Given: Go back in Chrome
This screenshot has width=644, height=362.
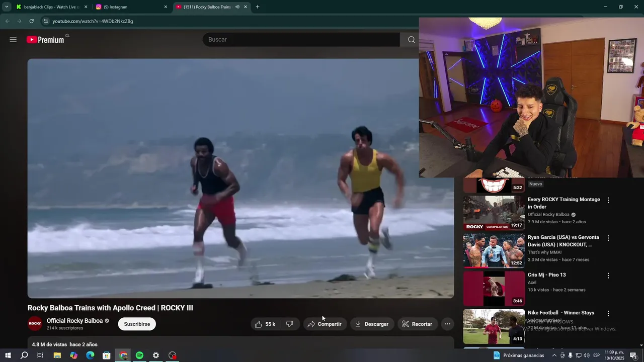Looking at the screenshot, I should click(7, 21).
